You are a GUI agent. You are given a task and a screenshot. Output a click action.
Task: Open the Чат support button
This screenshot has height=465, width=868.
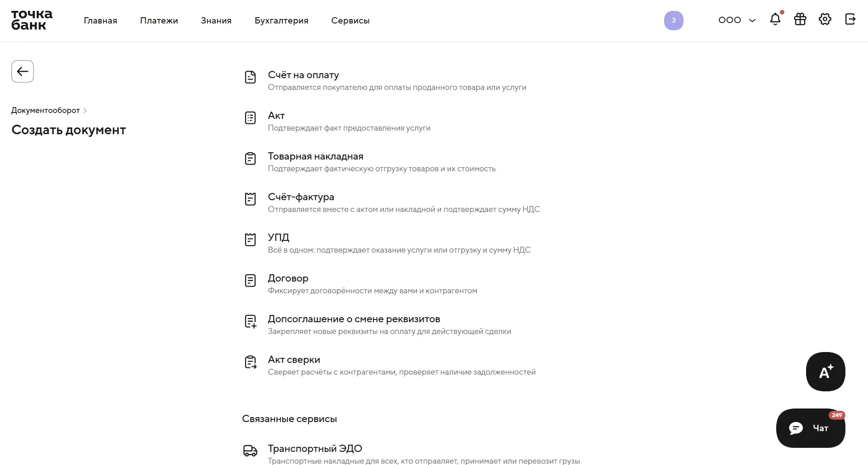(x=811, y=428)
